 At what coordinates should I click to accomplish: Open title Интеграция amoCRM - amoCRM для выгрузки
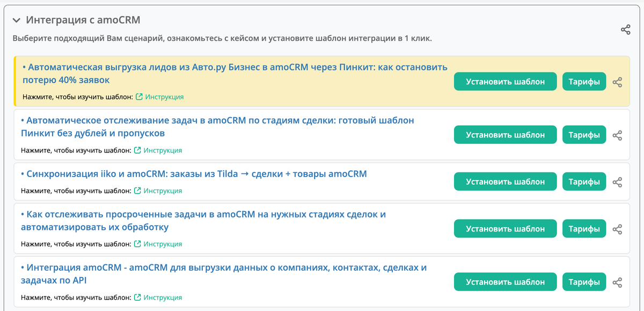(224, 274)
